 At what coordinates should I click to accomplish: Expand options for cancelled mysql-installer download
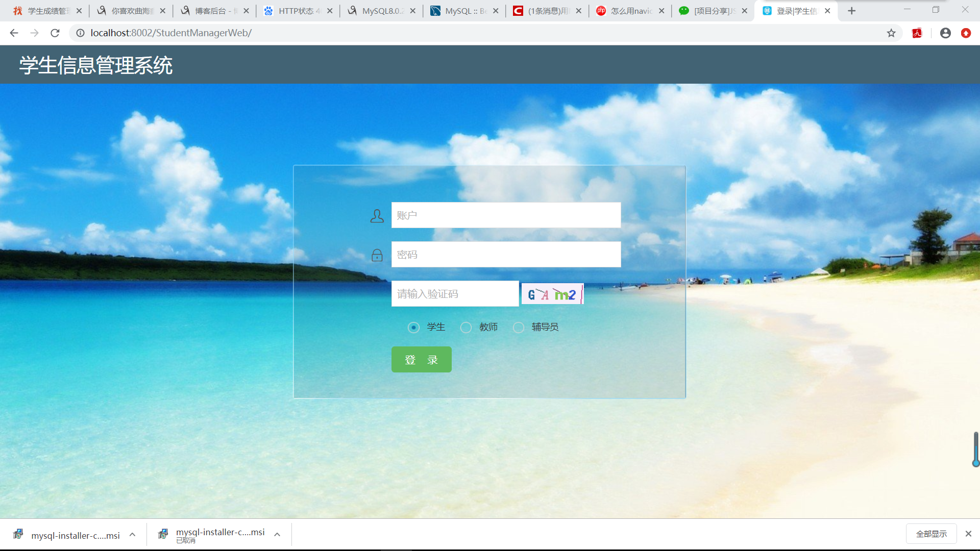click(x=277, y=535)
